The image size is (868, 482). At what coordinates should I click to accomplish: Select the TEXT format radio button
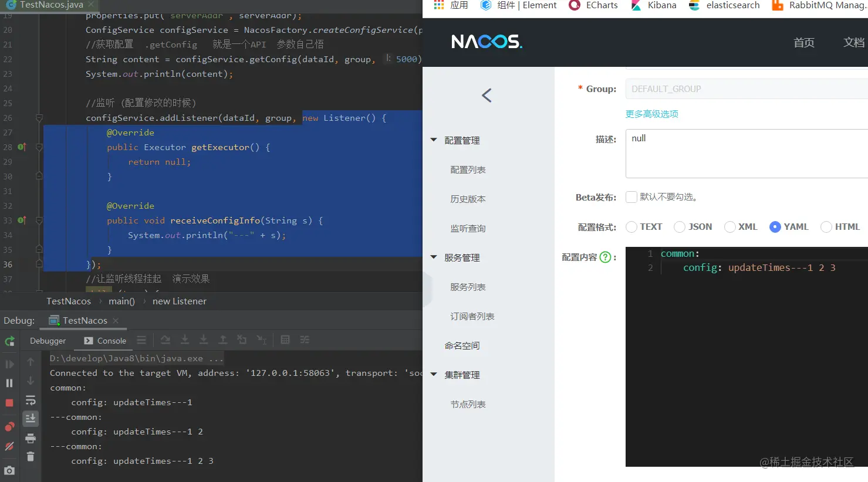coord(631,227)
